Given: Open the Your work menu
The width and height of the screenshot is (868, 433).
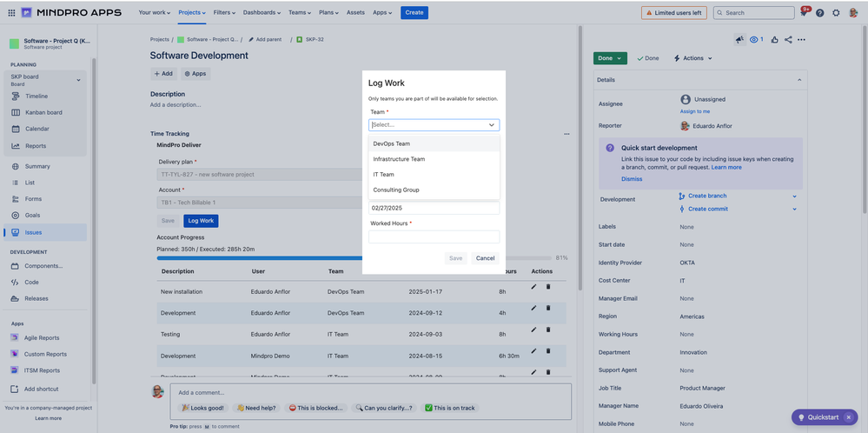Looking at the screenshot, I should coord(155,13).
